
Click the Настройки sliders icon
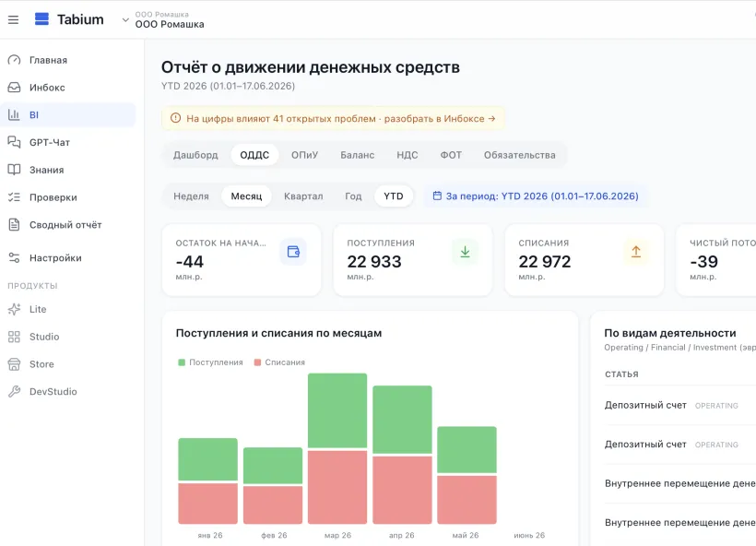(x=15, y=258)
